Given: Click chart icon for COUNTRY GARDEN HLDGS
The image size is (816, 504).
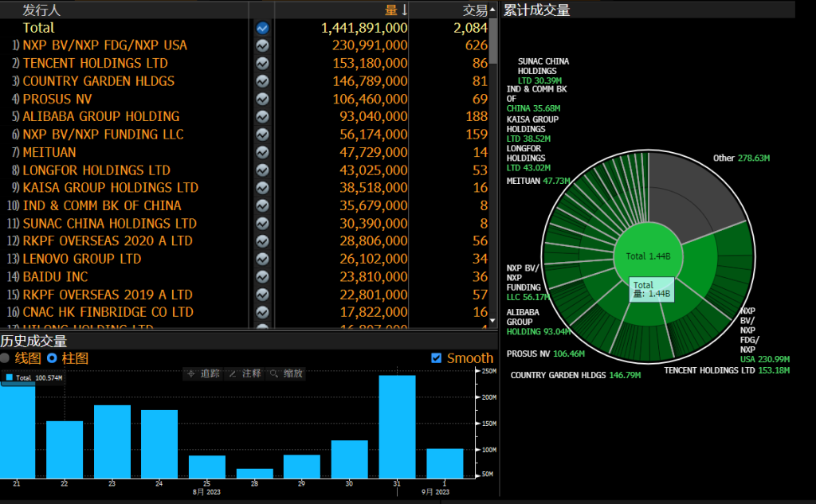Looking at the screenshot, I should (262, 81).
